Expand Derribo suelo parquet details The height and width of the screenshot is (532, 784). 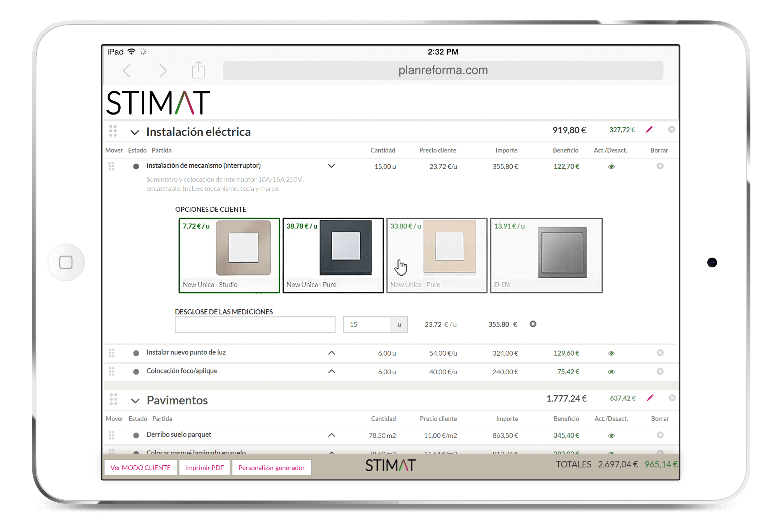(332, 435)
